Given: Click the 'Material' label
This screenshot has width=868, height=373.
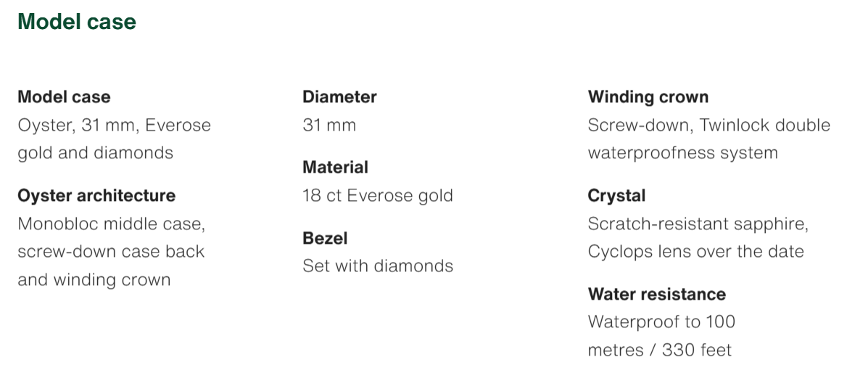Looking at the screenshot, I should (x=335, y=168).
